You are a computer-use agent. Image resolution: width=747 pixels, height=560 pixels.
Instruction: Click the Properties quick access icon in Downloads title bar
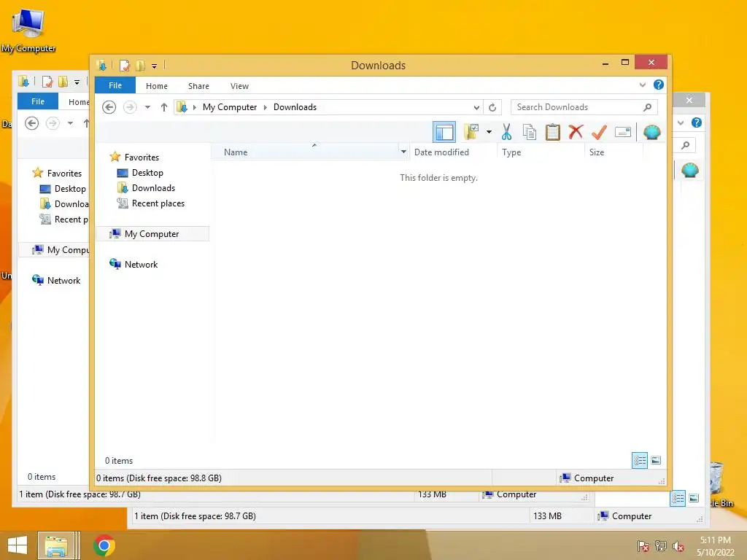124,65
